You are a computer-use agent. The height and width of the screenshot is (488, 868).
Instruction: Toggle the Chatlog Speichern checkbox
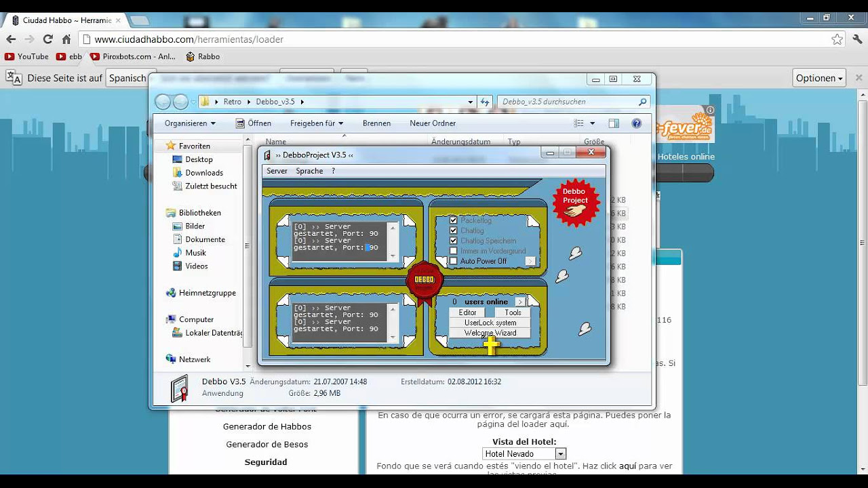[x=454, y=241]
